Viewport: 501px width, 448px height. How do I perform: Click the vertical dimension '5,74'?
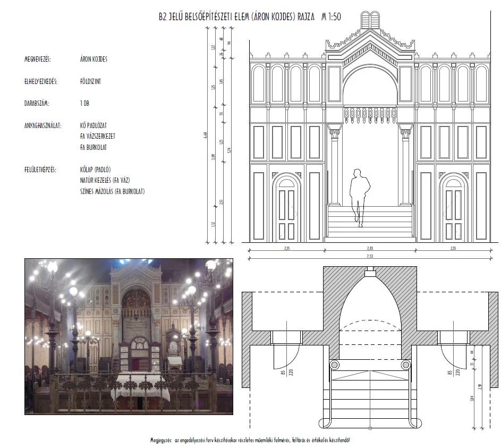[229, 150]
